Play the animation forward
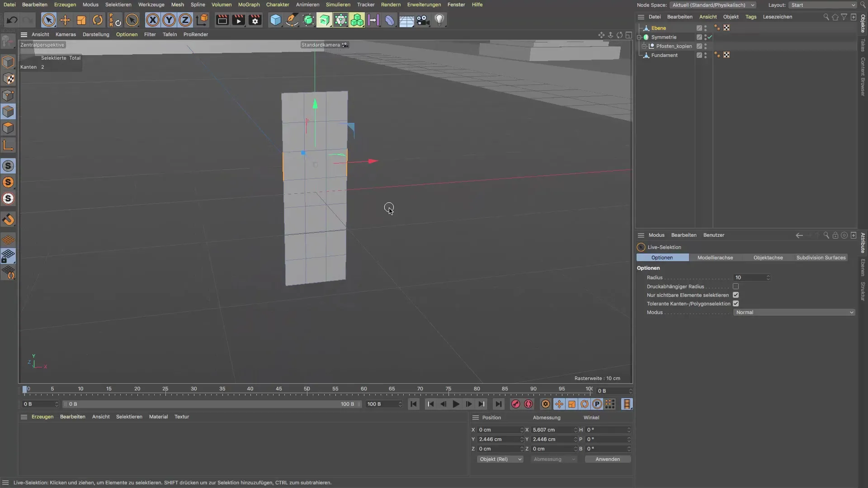This screenshot has height=488, width=868. coord(456,404)
